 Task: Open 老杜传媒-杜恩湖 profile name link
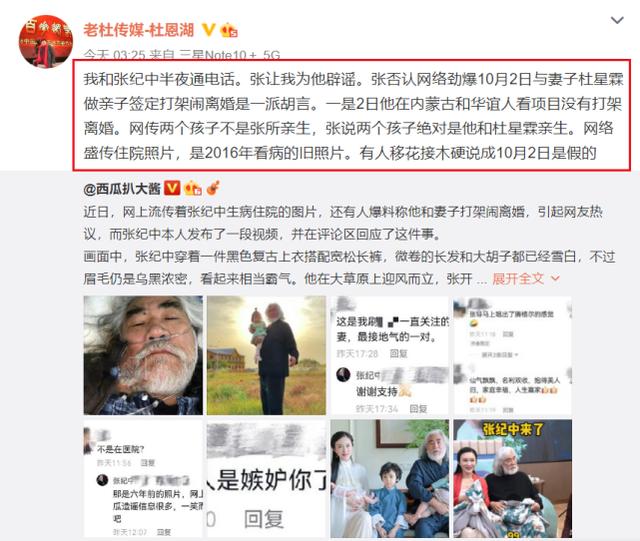[x=139, y=30]
